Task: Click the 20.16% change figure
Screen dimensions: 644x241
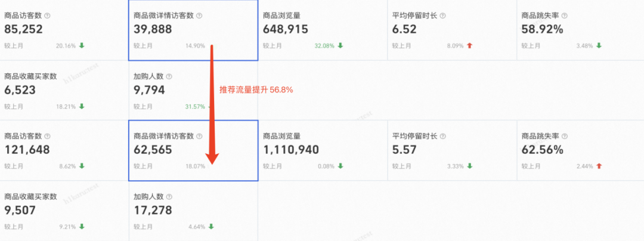Action: pyautogui.click(x=66, y=46)
